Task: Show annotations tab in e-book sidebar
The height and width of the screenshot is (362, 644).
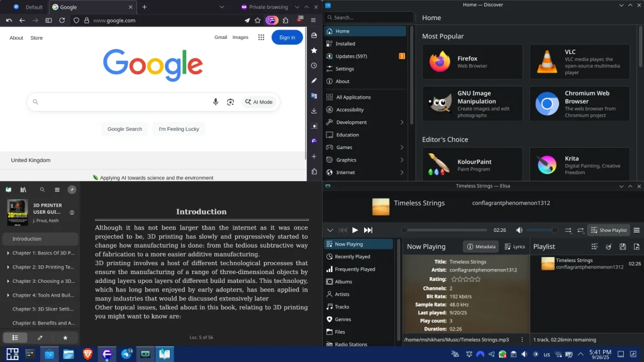Action: [40, 337]
